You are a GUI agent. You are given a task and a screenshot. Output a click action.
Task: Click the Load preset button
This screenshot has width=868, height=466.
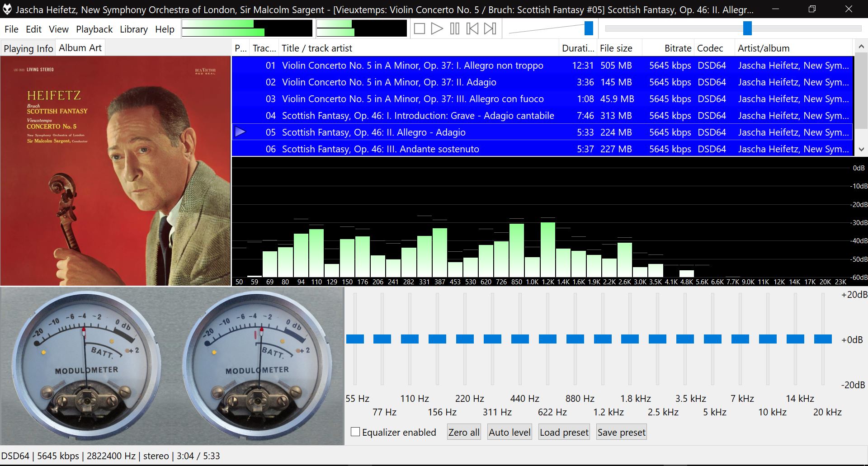click(x=564, y=433)
